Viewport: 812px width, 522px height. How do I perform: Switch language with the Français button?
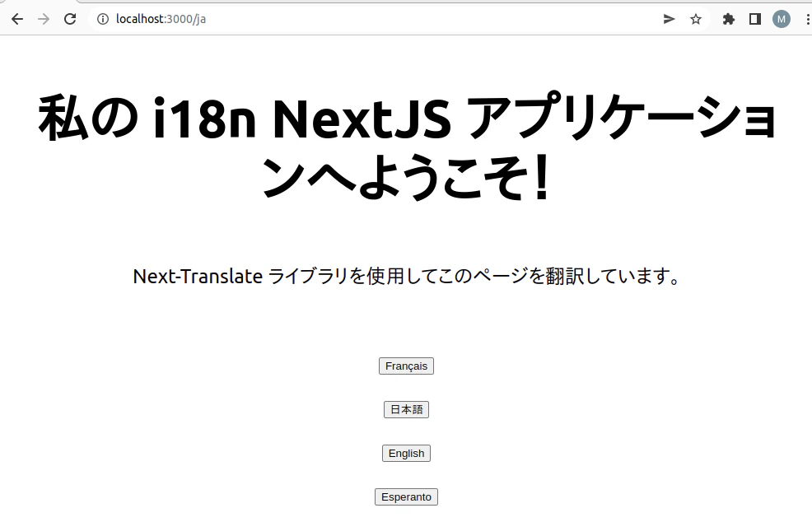pos(406,366)
